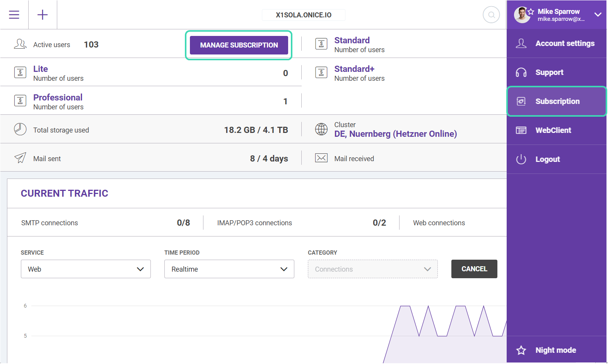This screenshot has height=364, width=608.
Task: Click the Manage Subscription button
Action: [239, 45]
